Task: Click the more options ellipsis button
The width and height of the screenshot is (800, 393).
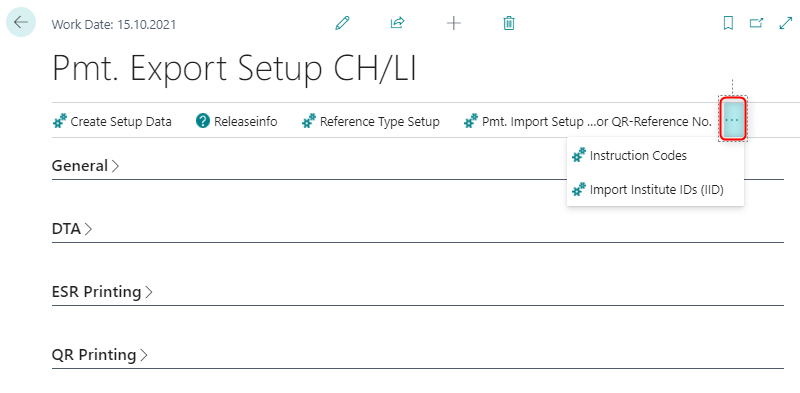Action: (x=733, y=119)
